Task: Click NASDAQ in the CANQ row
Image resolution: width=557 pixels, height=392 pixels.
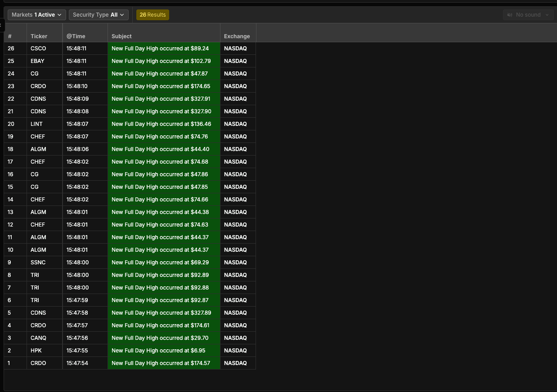Action: pos(238,338)
